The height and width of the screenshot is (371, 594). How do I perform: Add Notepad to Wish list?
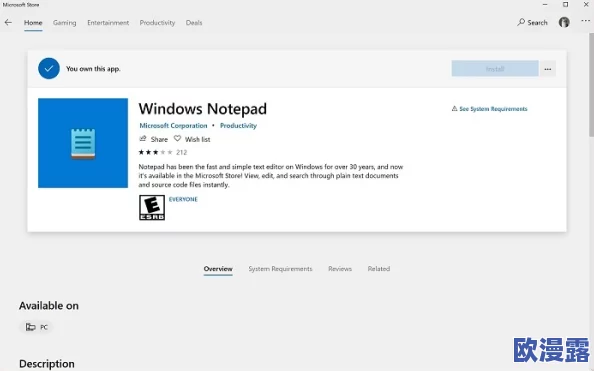192,139
